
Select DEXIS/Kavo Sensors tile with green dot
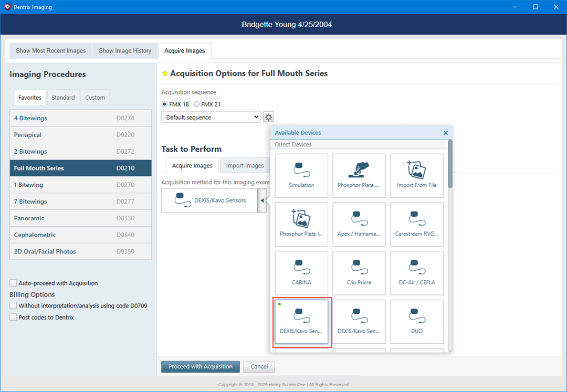(301, 322)
